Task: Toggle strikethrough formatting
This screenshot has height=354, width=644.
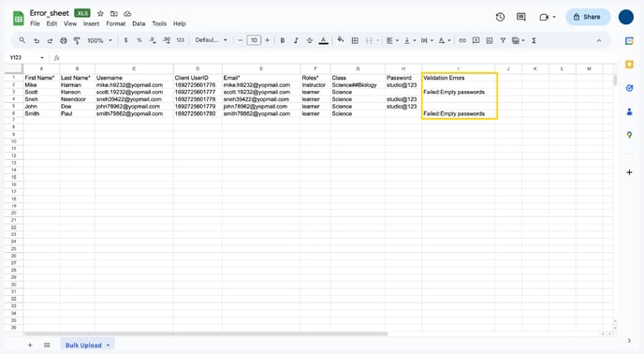Action: [x=310, y=40]
